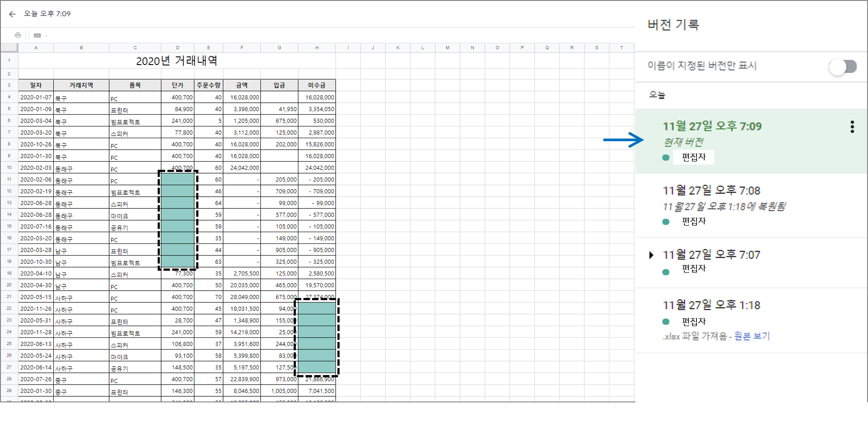Print this version with printer icon
This screenshot has height=434, width=868.
[x=18, y=35]
